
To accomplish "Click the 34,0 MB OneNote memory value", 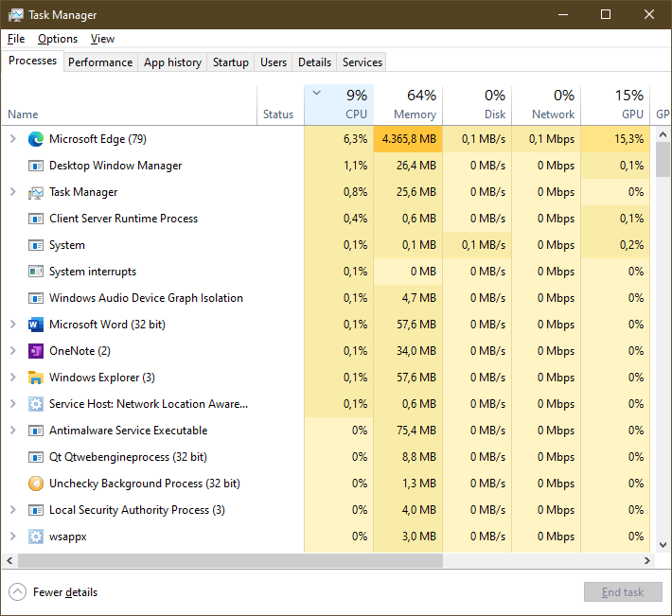I will (x=408, y=351).
